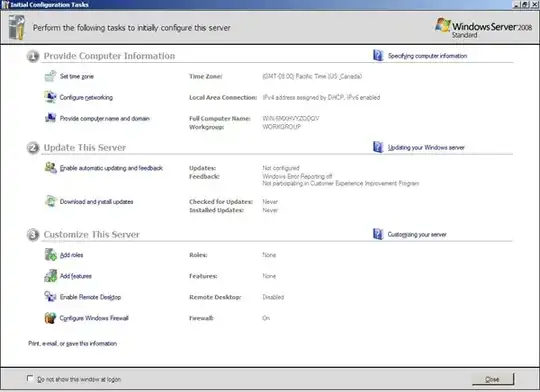Click the server icon in the header banner
The image size is (540, 392).
coord(17,28)
